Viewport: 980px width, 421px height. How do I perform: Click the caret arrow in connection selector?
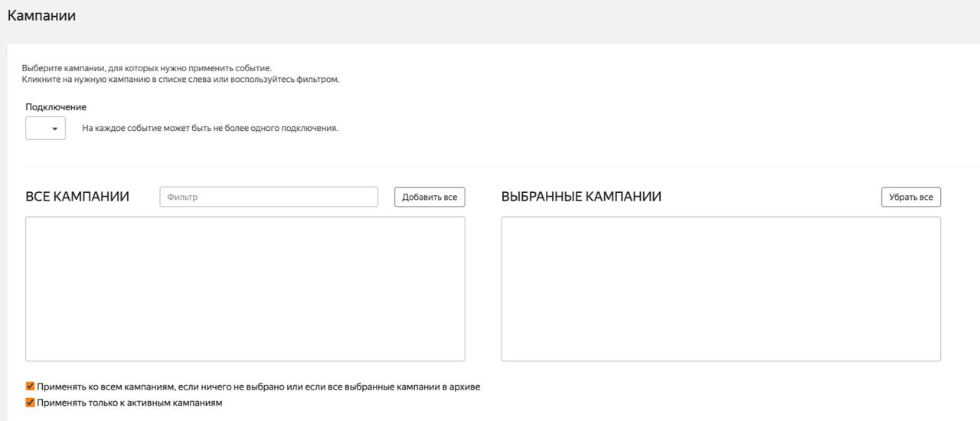[x=54, y=129]
